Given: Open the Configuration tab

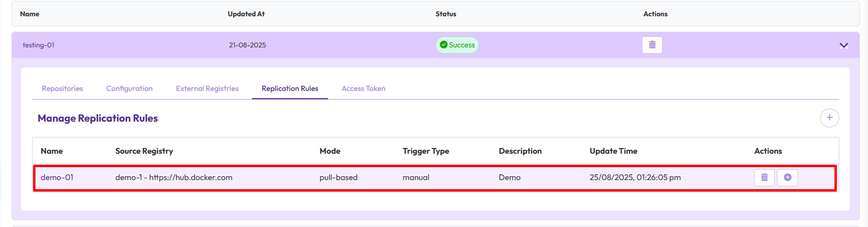Looking at the screenshot, I should pos(129,89).
